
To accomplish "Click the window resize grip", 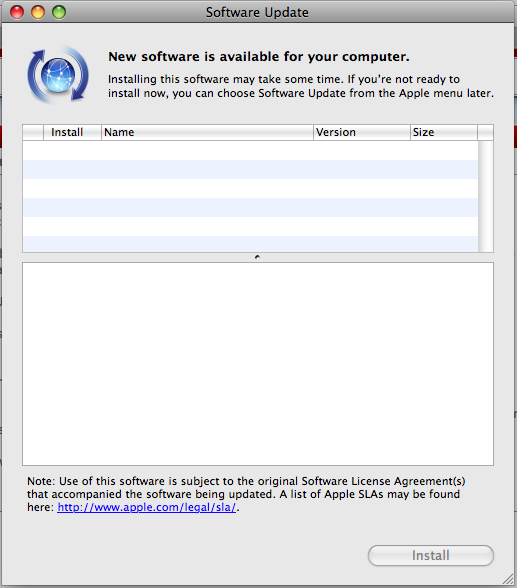I will (x=508, y=579).
